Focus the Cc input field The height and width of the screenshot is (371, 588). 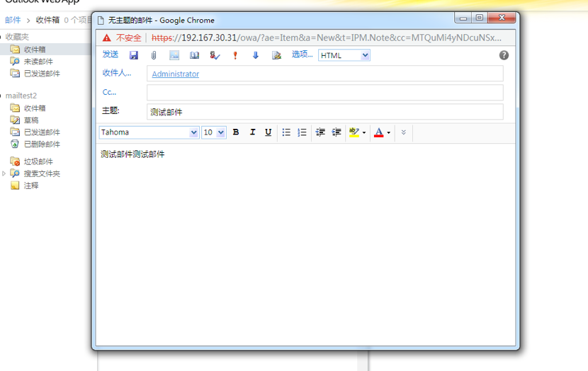pyautogui.click(x=325, y=93)
